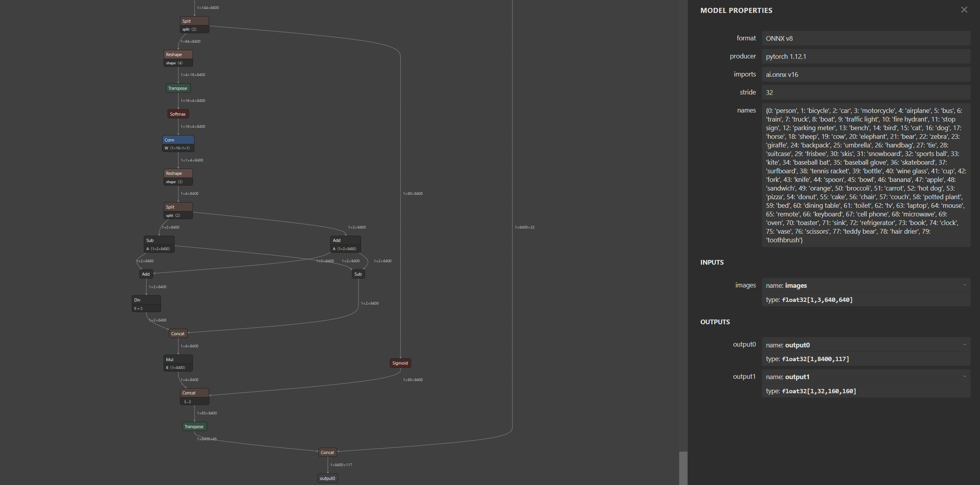The width and height of the screenshot is (980, 485).
Task: Close the Model Properties panel
Action: 964,10
